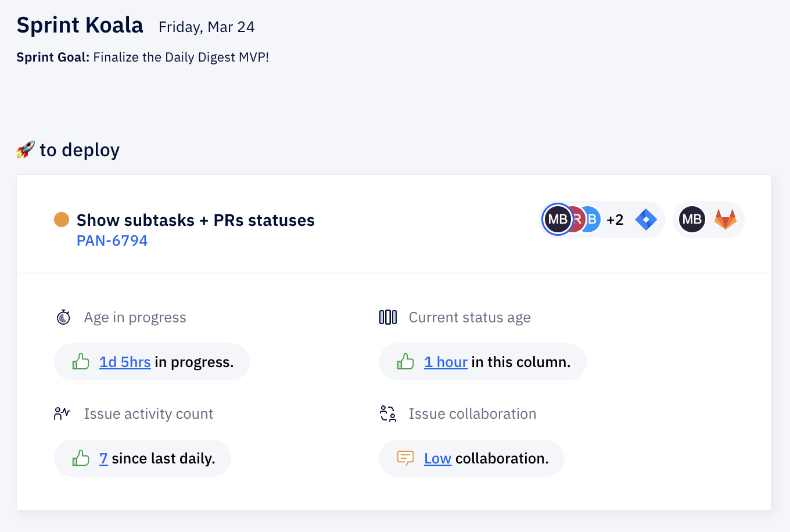Select the dark MB avatar with blue ring

pos(558,220)
